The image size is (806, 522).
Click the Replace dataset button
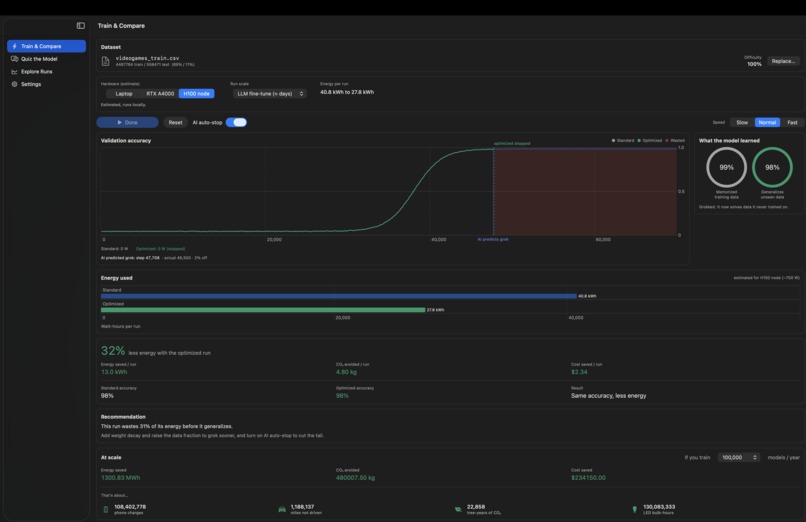tap(783, 61)
